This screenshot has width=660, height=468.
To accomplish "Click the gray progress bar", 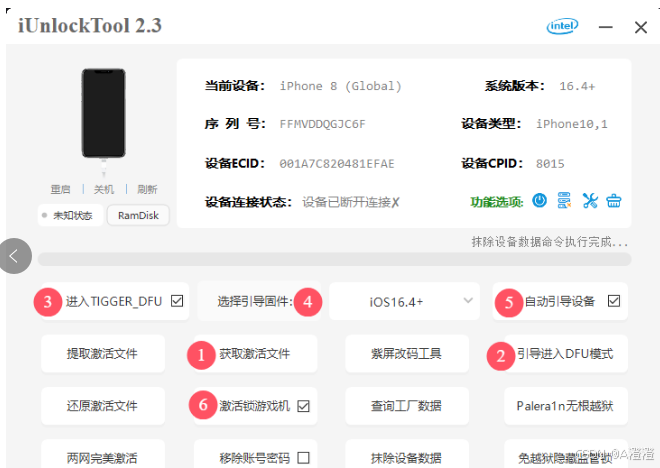I will 335,259.
